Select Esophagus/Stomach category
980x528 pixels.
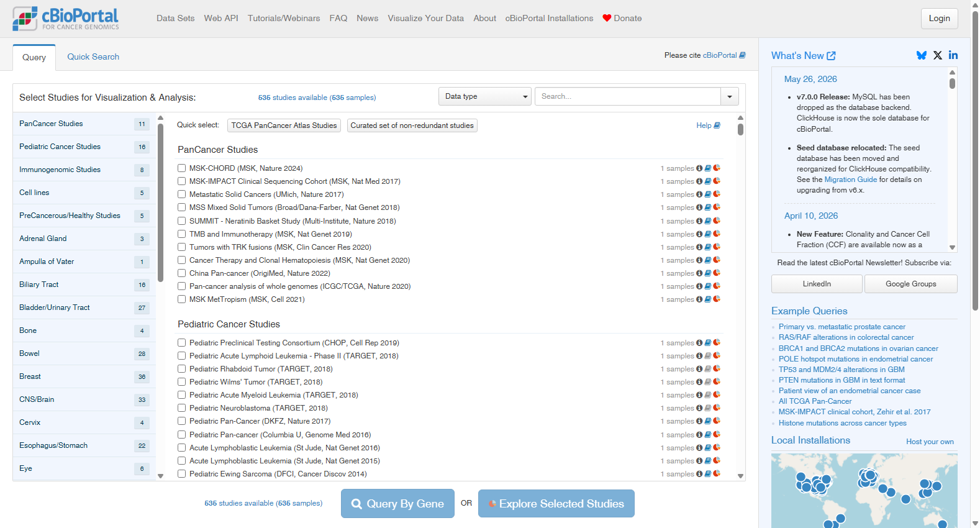point(84,445)
